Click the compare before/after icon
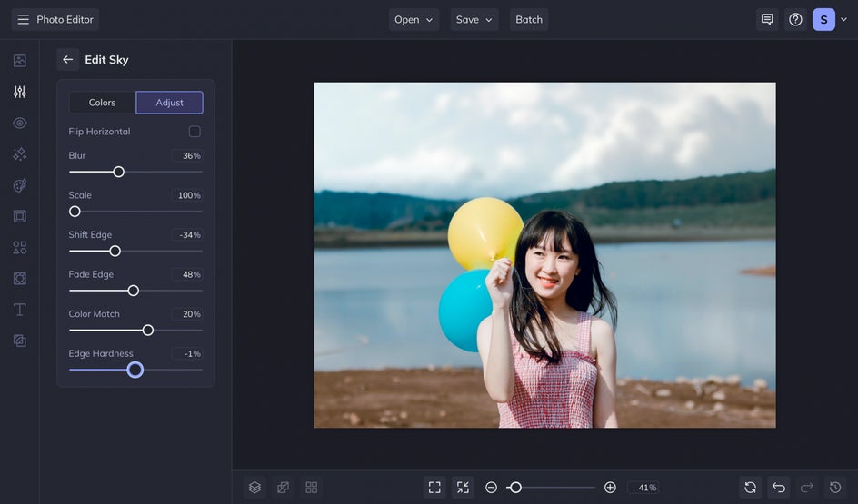 pos(283,487)
